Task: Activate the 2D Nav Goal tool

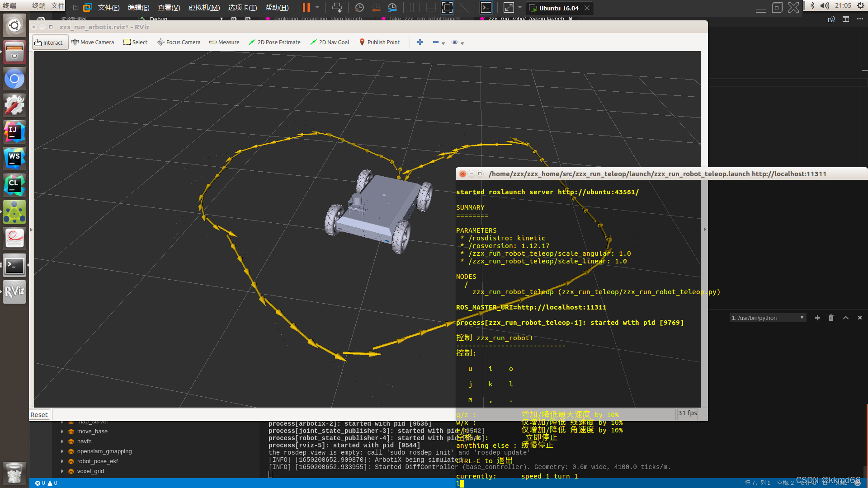Action: pyautogui.click(x=330, y=42)
